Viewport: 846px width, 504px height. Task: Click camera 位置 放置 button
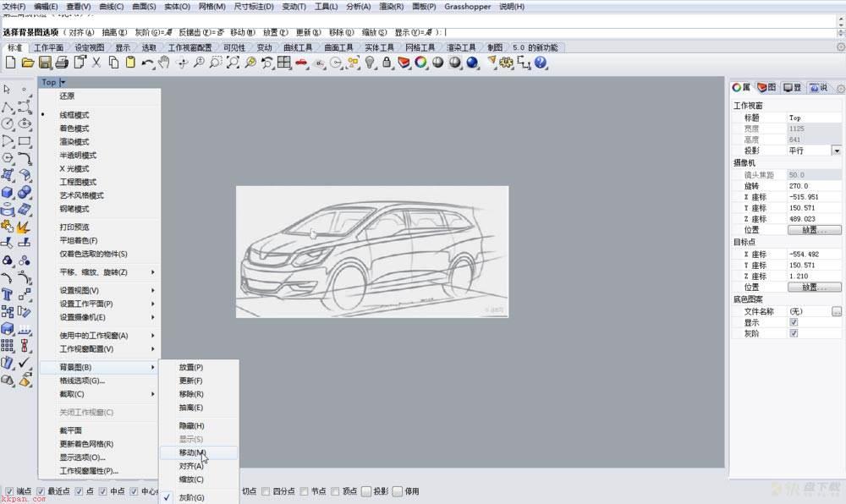[x=814, y=230]
